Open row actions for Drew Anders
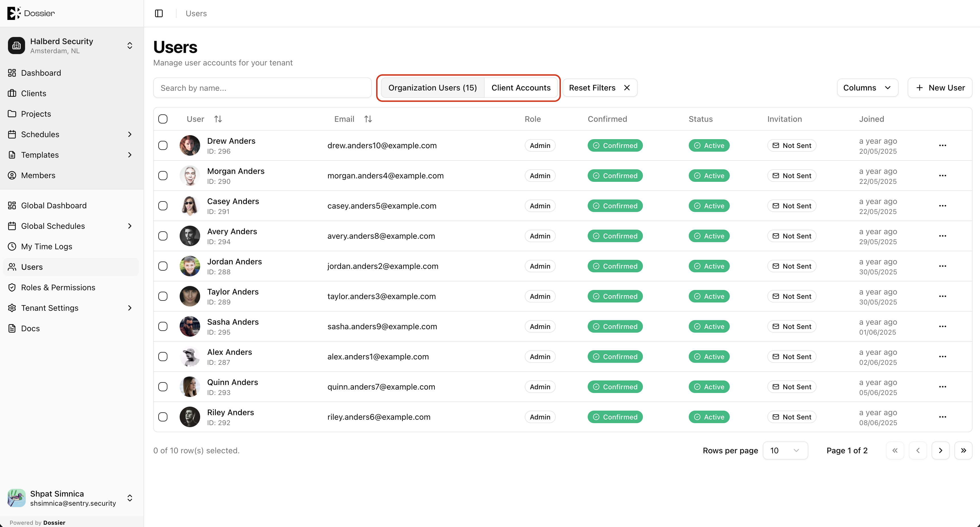980x527 pixels. pyautogui.click(x=942, y=145)
